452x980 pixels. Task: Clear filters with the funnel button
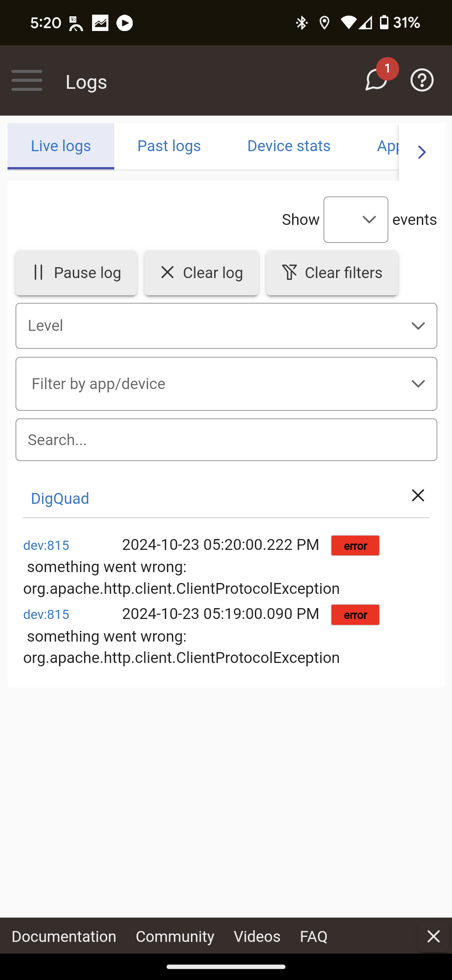coord(332,273)
